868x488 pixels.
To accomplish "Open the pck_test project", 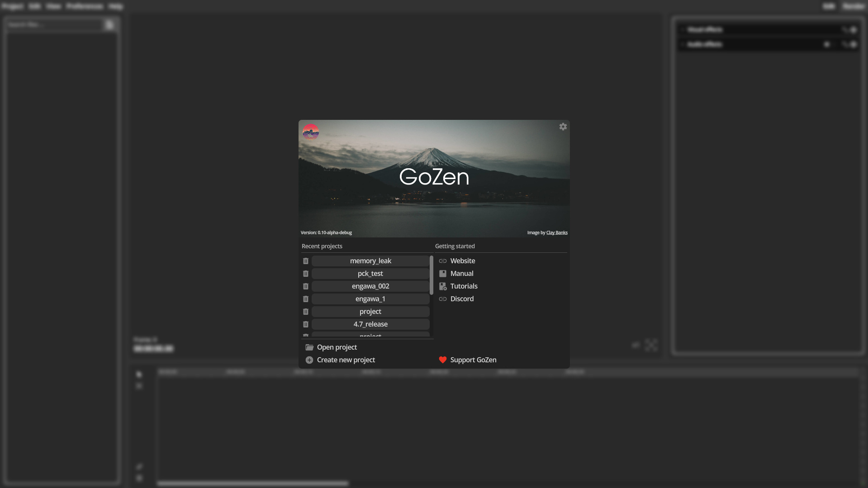I will coord(370,274).
